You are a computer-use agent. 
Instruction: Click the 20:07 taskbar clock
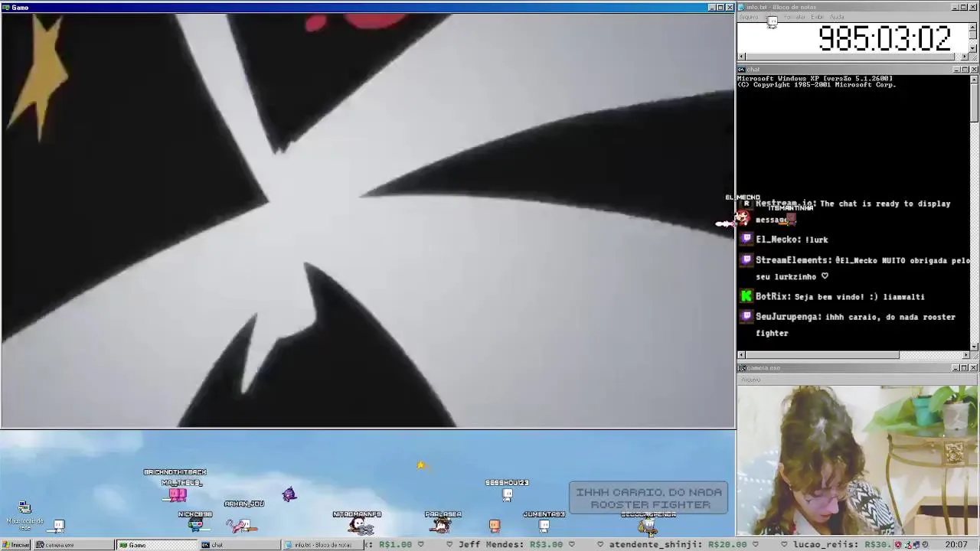955,545
